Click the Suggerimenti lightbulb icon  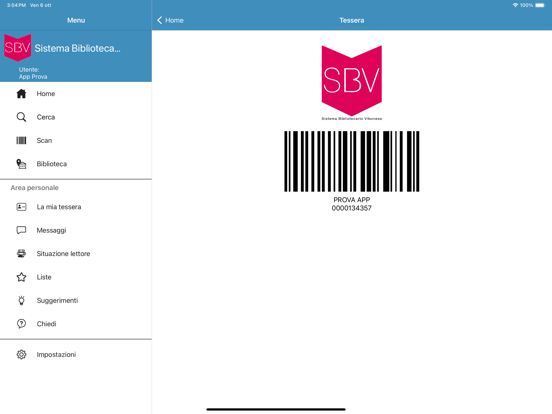click(x=21, y=300)
